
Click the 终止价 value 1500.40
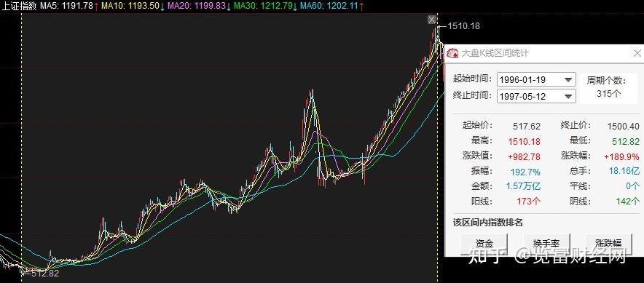(x=623, y=127)
